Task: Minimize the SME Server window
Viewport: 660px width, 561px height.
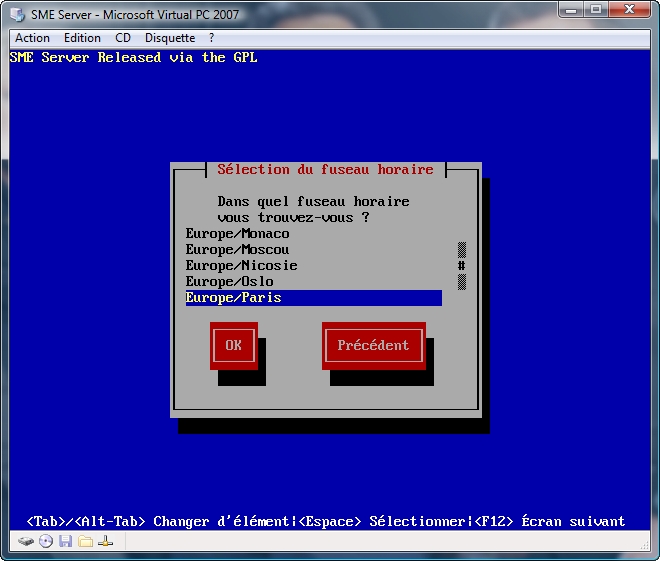Action: (572, 10)
